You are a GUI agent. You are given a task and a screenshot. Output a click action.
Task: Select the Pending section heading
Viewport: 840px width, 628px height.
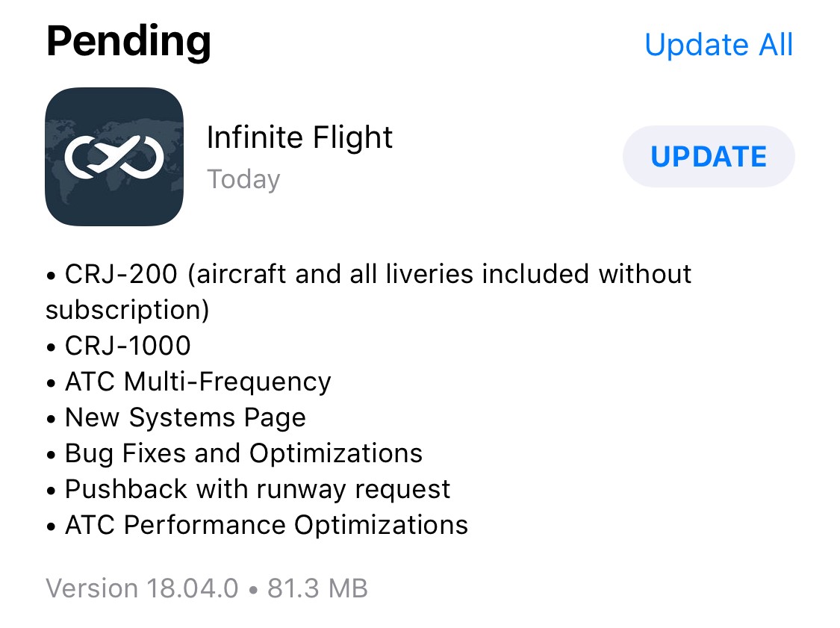point(128,42)
